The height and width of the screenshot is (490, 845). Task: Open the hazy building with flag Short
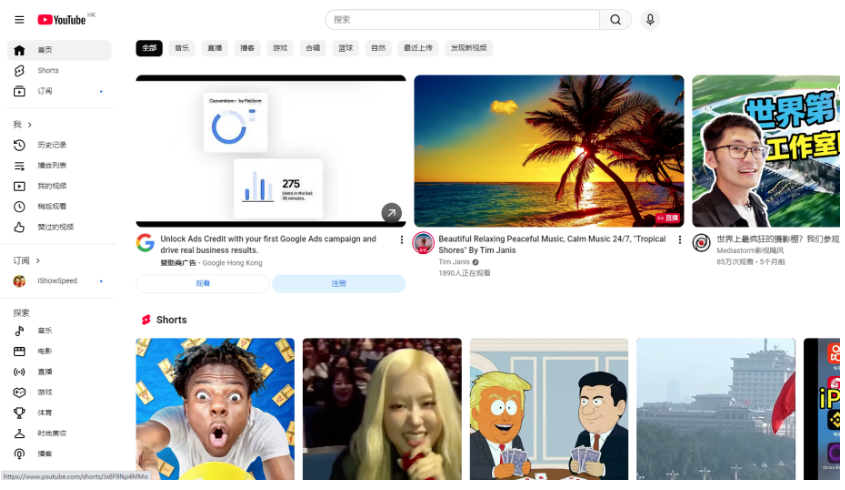click(716, 409)
